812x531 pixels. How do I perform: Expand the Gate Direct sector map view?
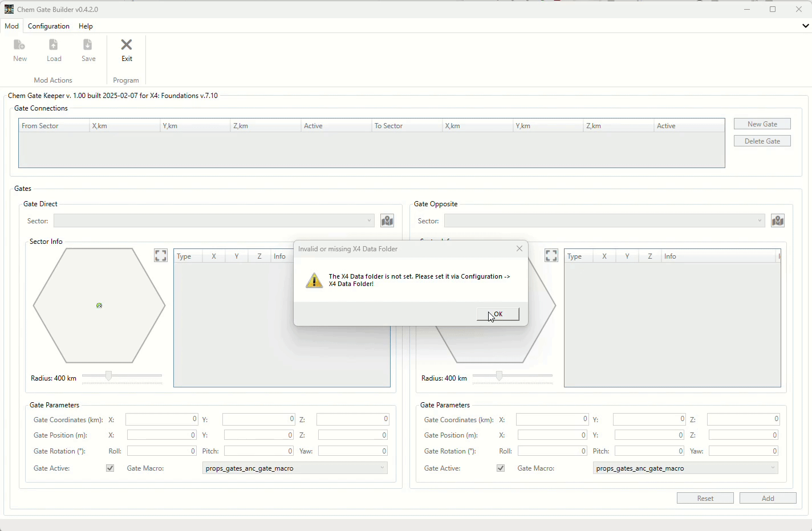[x=161, y=256]
